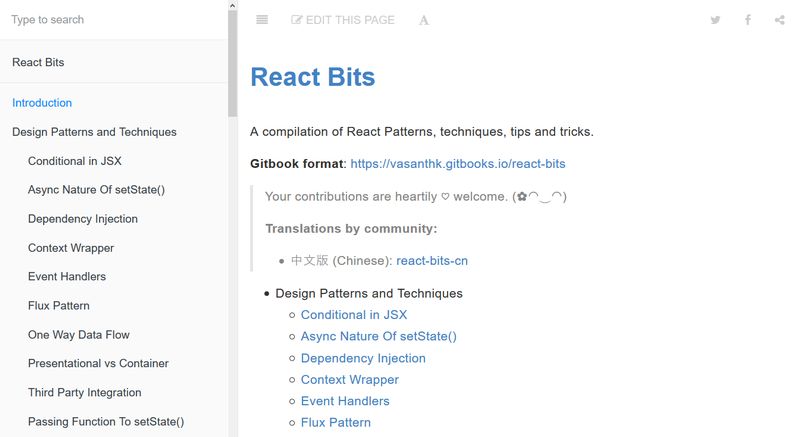Open the font settings icon

[x=424, y=20]
